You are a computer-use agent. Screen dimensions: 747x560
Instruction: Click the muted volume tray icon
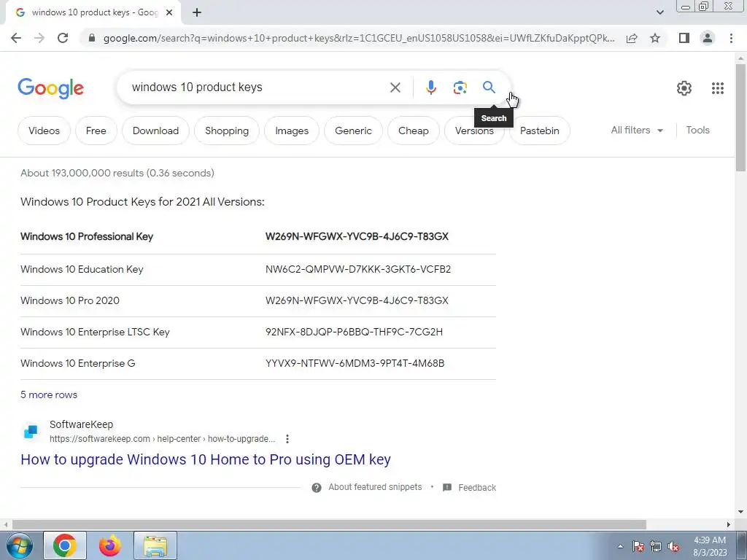[x=673, y=546]
